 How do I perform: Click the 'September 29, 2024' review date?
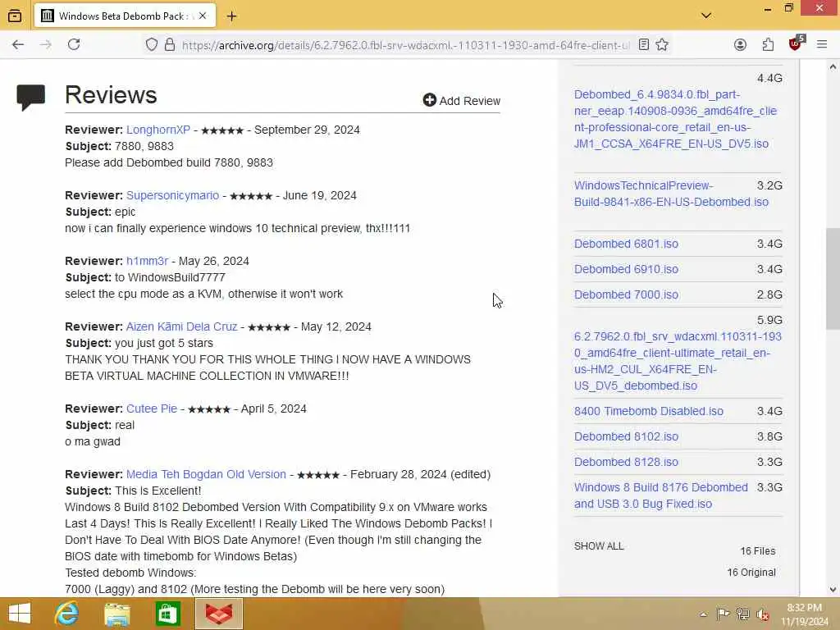pyautogui.click(x=307, y=130)
